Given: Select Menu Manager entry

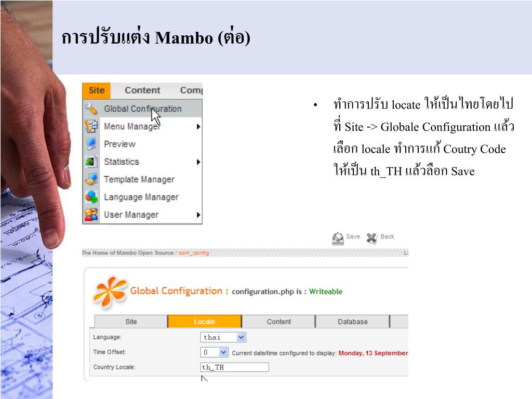Looking at the screenshot, I should (x=142, y=126).
